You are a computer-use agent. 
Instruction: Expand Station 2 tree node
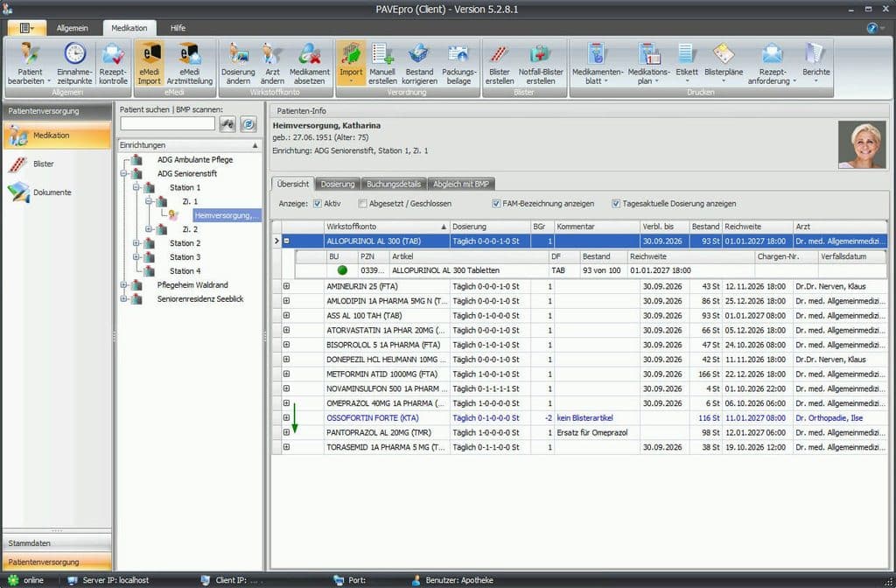pos(136,243)
